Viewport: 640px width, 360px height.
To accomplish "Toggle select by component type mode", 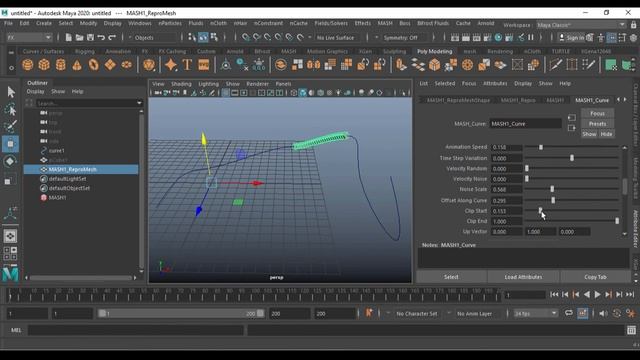I will coord(214,38).
